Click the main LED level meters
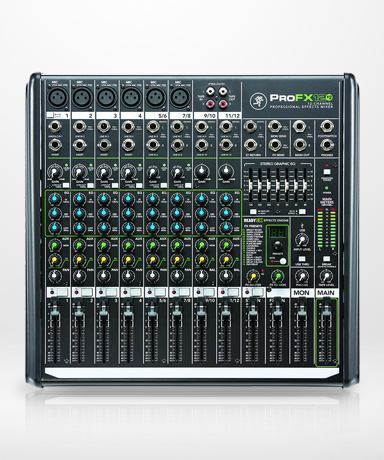This screenshot has height=460, width=384. (326, 228)
